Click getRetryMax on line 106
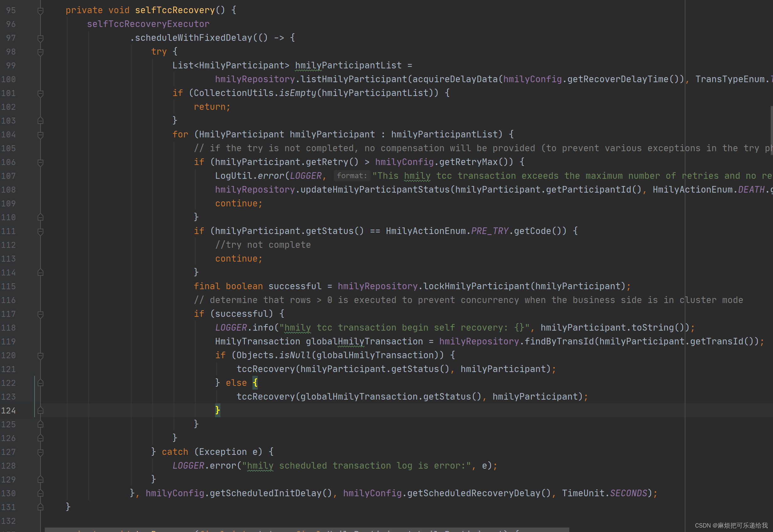 (x=468, y=162)
